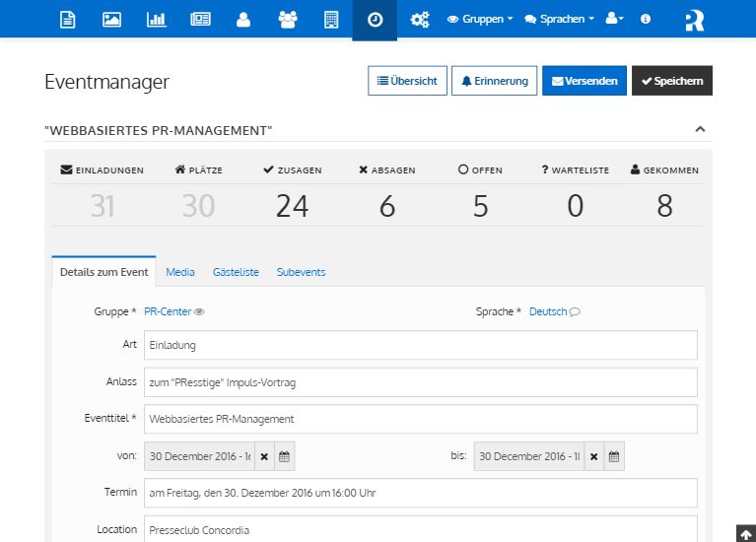Viewport: 756px width, 542px height.
Task: Click the Eventtitel input field
Action: pos(421,419)
